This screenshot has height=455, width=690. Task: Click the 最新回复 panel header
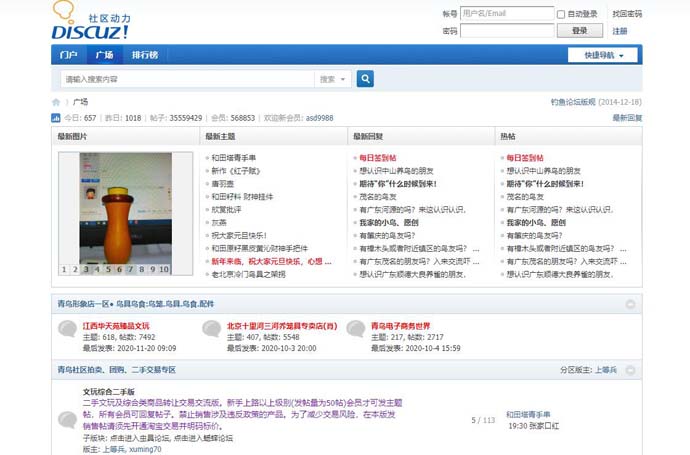368,136
